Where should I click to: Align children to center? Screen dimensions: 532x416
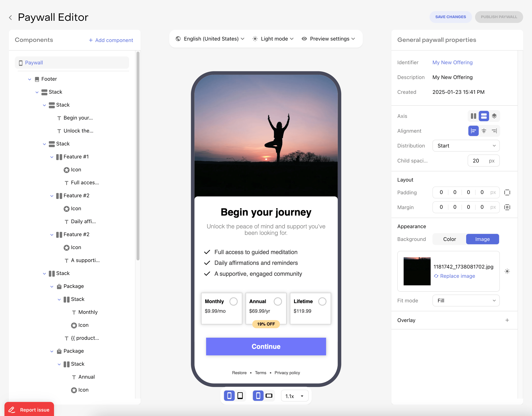point(484,131)
